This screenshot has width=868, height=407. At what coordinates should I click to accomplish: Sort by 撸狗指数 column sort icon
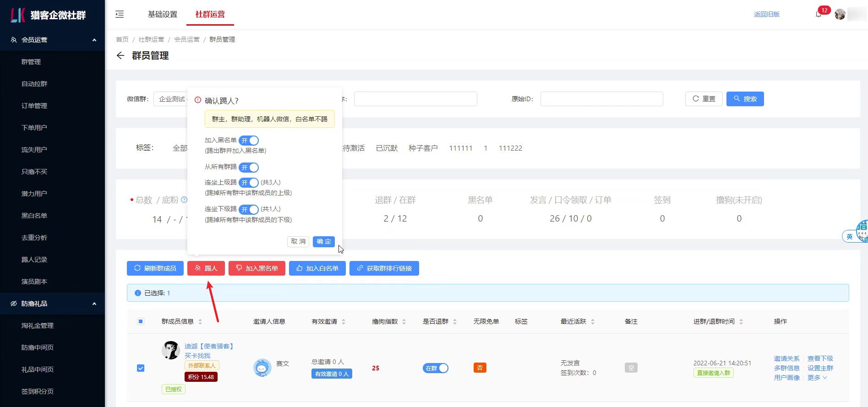404,322
